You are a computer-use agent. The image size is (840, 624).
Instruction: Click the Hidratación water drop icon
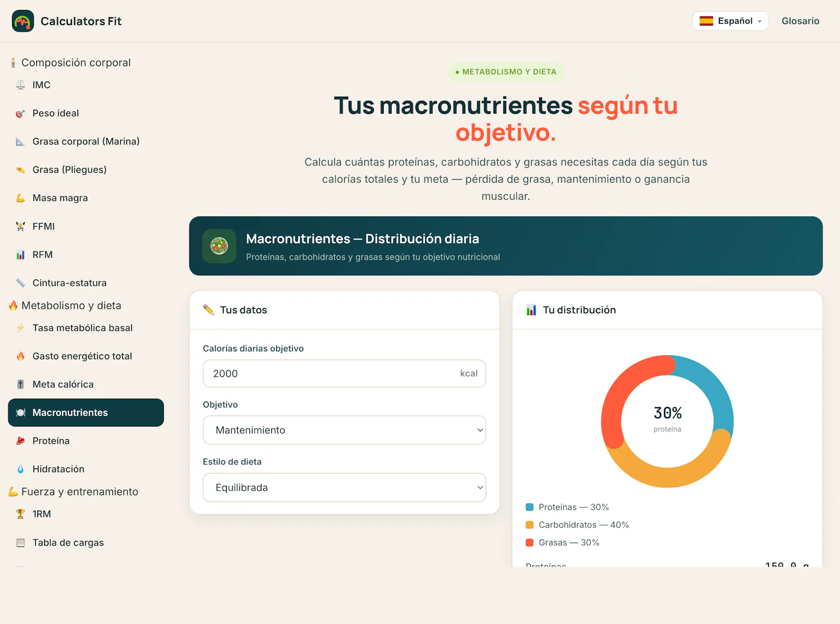coord(20,469)
